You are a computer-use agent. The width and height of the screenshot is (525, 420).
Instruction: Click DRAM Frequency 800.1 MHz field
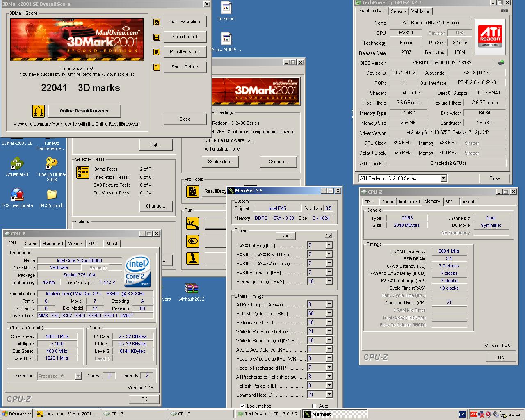[449, 251]
